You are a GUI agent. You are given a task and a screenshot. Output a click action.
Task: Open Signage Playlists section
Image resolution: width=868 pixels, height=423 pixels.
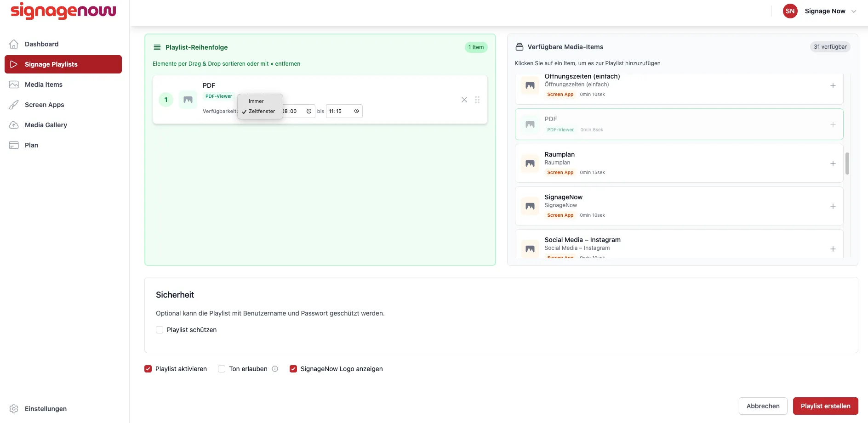(x=63, y=64)
